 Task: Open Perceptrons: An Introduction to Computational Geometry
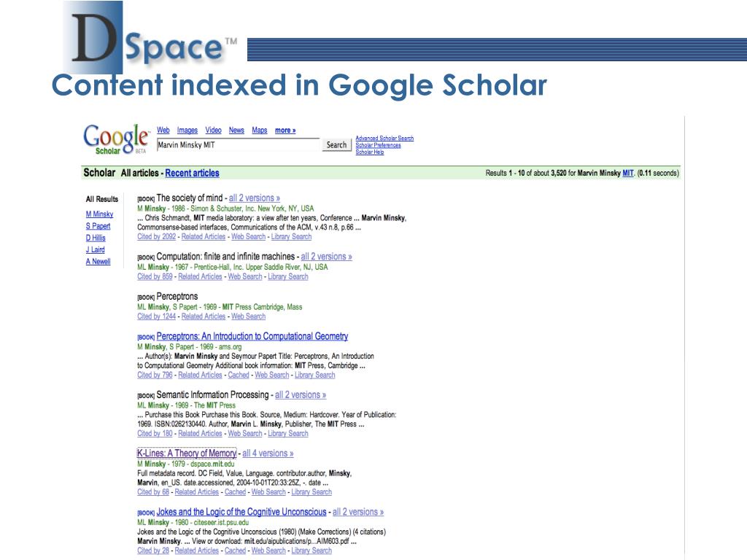point(252,336)
